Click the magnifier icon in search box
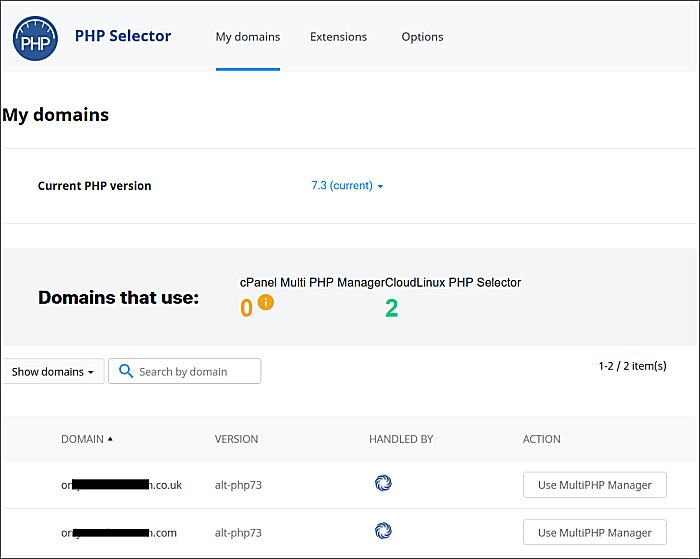 coord(125,372)
